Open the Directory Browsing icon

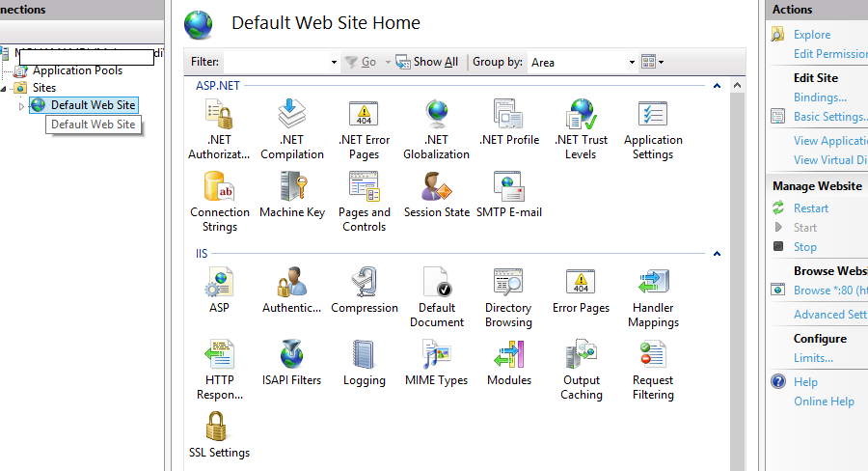(508, 285)
